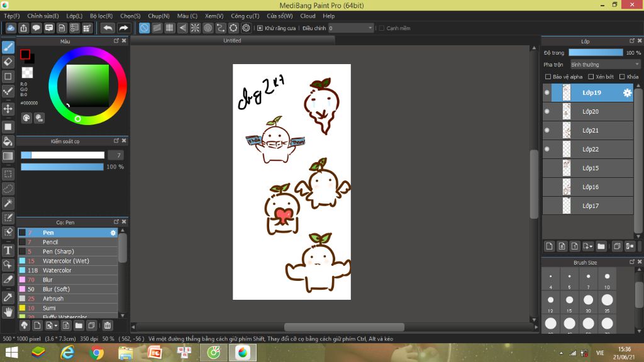Activate the Lasso selection tool

pyautogui.click(x=8, y=189)
